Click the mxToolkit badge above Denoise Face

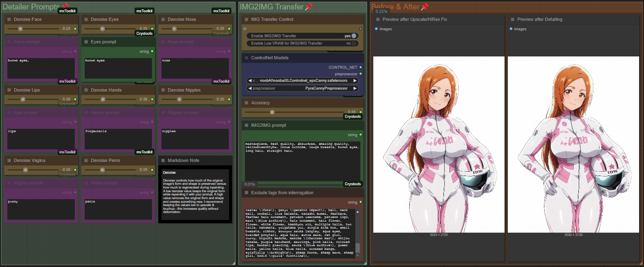tap(67, 11)
